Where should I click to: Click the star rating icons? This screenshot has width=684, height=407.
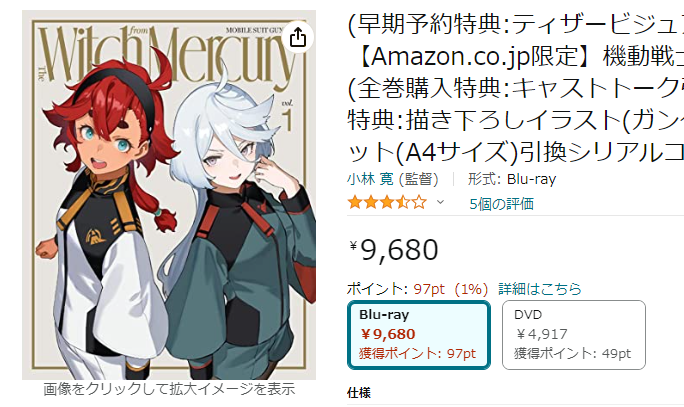pos(387,202)
